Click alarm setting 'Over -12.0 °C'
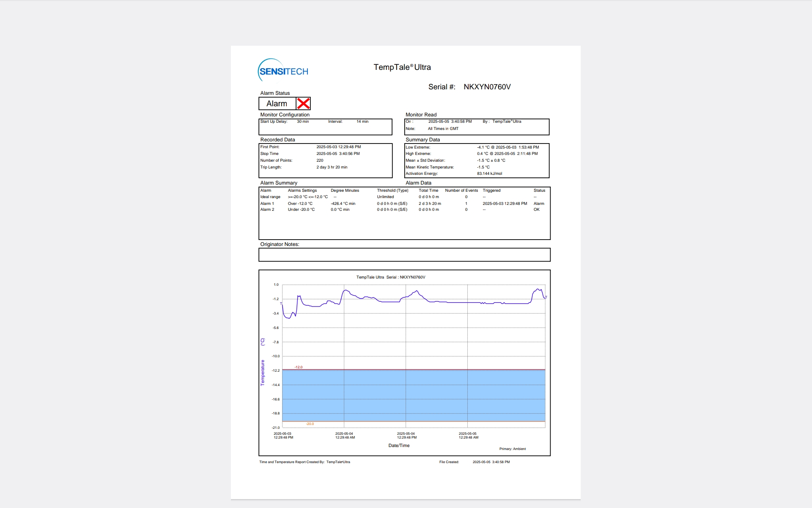 300,204
